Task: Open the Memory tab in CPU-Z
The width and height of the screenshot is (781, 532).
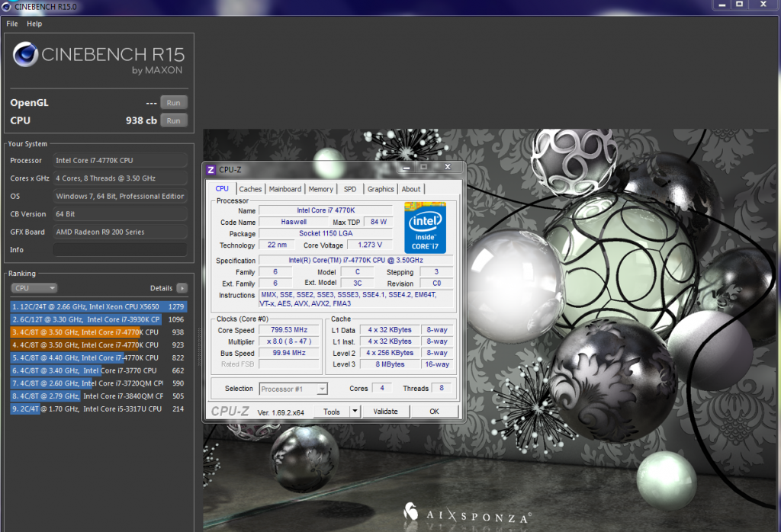Action: (x=321, y=189)
